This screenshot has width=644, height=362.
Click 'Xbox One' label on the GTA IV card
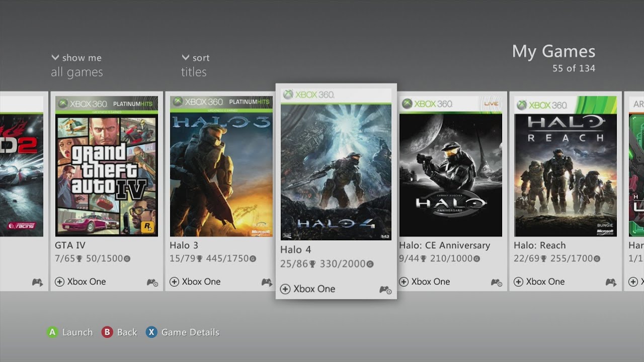coord(87,282)
